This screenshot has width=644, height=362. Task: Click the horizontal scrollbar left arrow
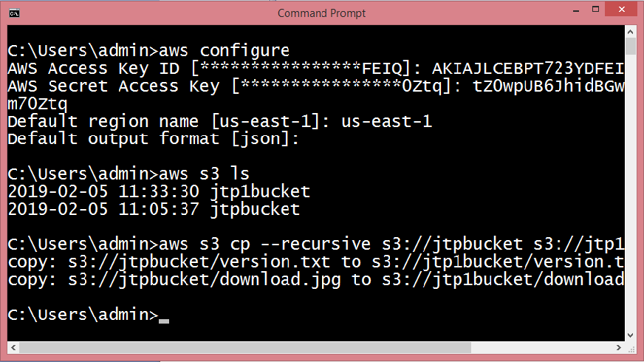click(13, 348)
